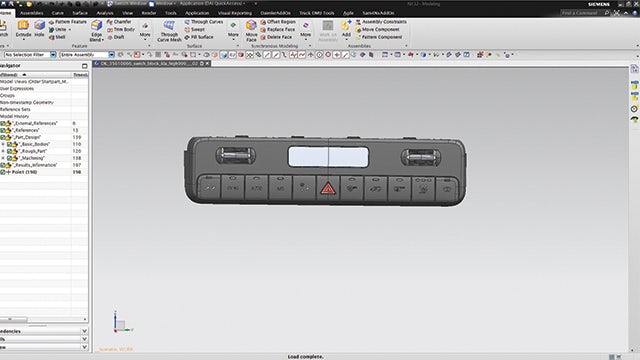Open the No Selection Filter dropdown
Screen dimensions: 640x360
pyautogui.click(x=30, y=54)
